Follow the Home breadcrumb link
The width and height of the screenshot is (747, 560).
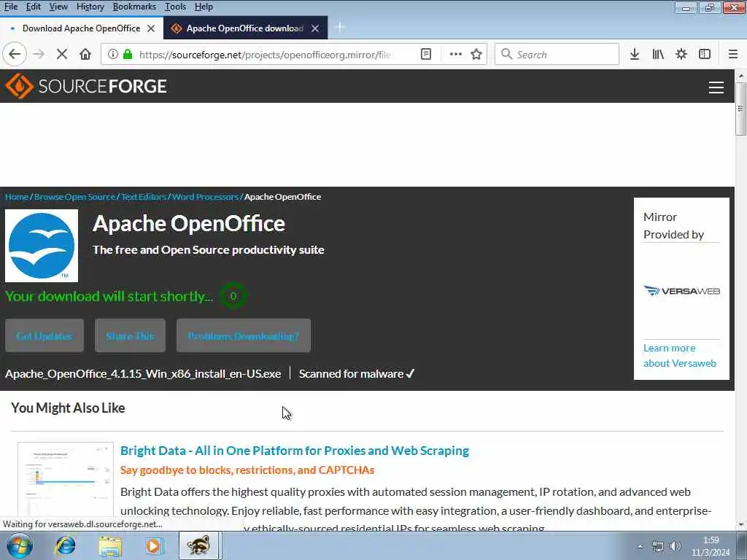17,197
